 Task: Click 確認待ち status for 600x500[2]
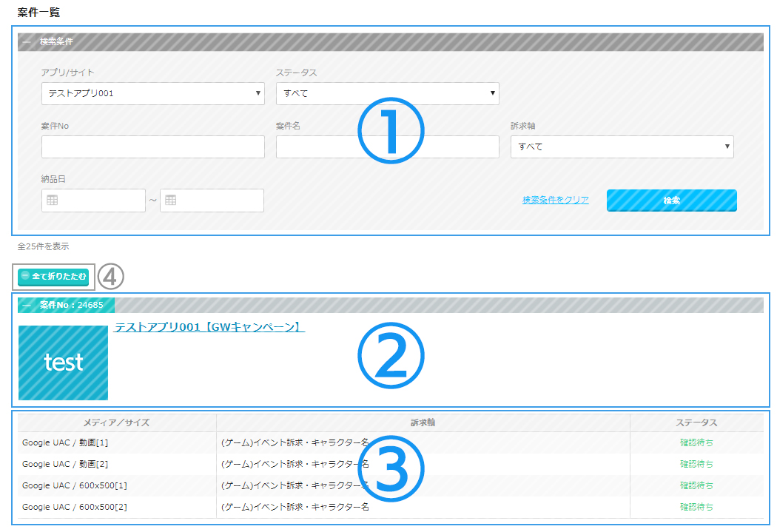[x=696, y=507]
